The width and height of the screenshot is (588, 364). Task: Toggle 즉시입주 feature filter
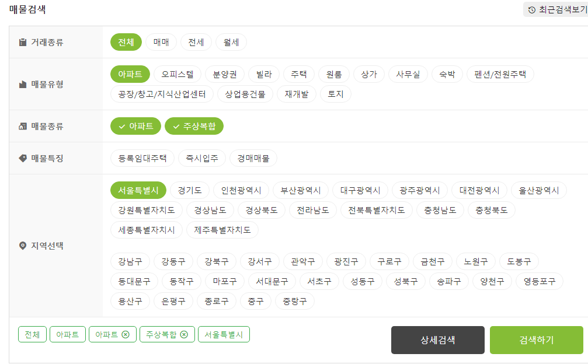tap(202, 159)
